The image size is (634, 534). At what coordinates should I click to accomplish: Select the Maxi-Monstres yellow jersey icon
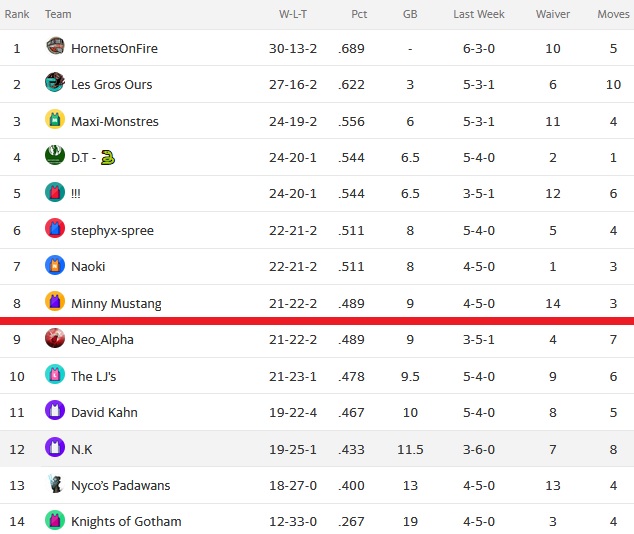coord(55,119)
